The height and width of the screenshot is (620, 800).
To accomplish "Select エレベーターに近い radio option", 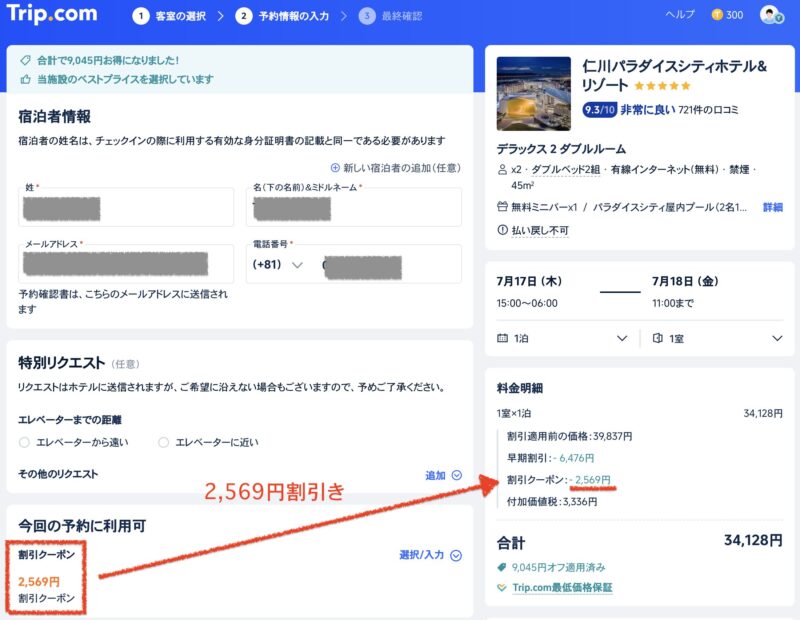I will click(163, 442).
